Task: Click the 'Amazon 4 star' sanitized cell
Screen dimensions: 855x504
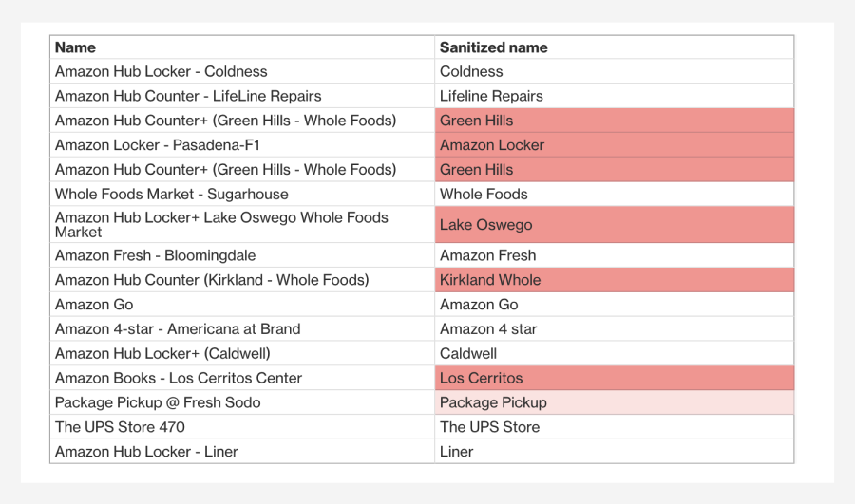Action: (614, 328)
